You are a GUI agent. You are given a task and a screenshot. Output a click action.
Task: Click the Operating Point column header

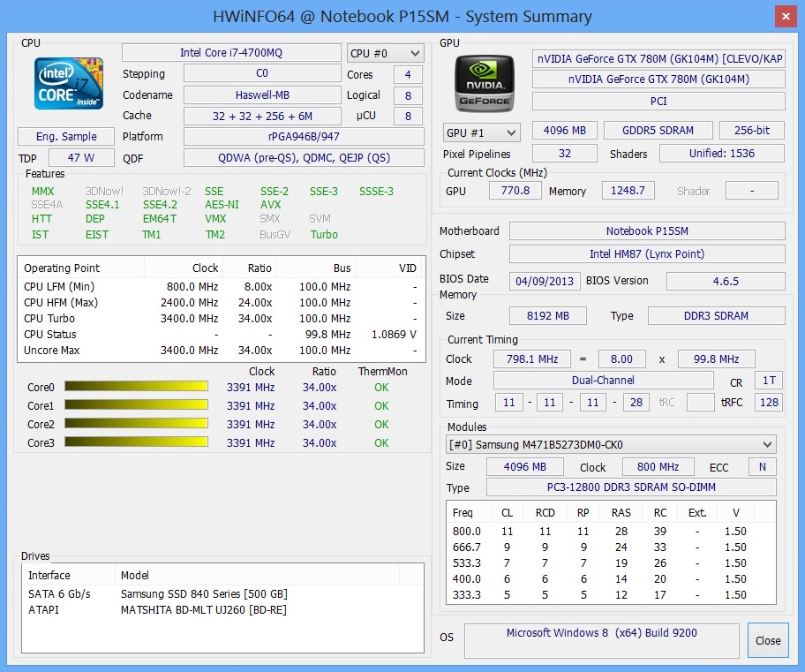[82, 268]
